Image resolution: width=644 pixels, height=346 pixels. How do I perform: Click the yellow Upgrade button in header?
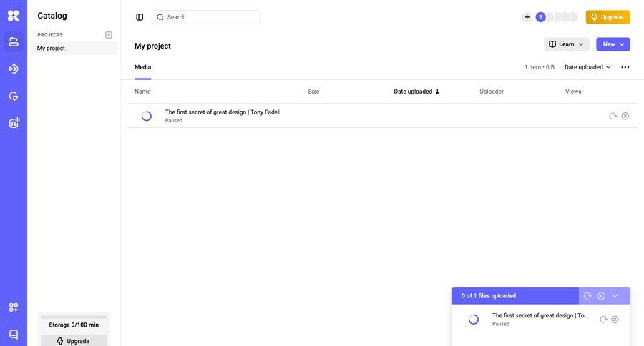click(608, 17)
